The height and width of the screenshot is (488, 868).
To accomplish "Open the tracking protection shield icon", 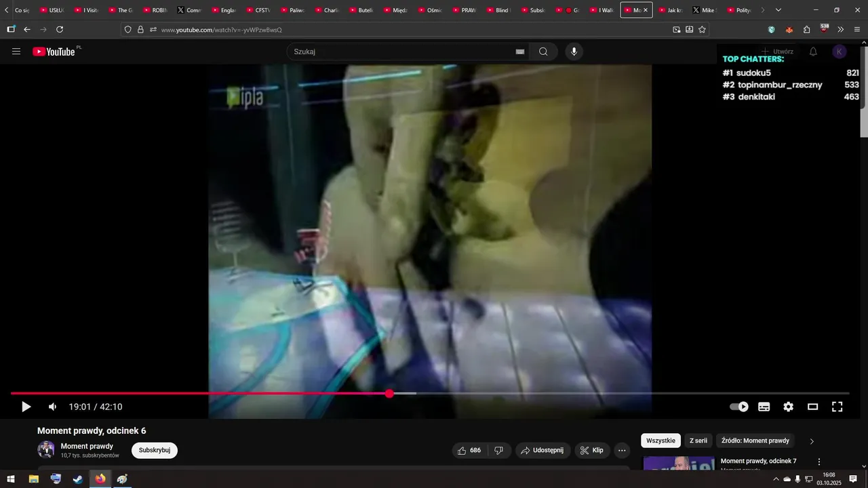I will coord(127,30).
